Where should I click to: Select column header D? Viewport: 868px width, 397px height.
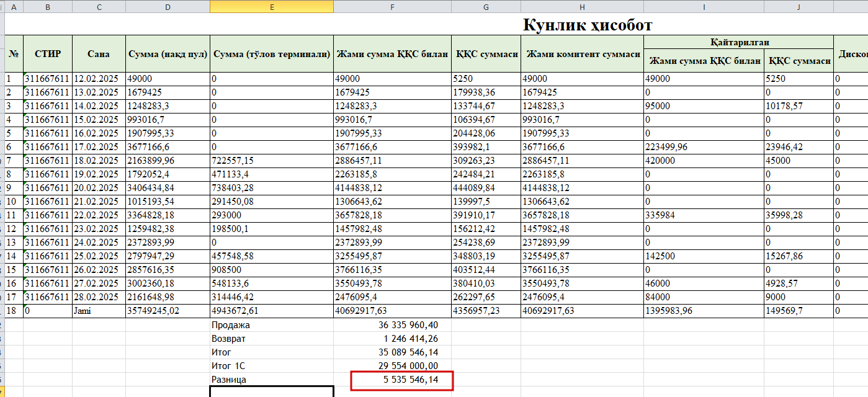[x=168, y=7]
